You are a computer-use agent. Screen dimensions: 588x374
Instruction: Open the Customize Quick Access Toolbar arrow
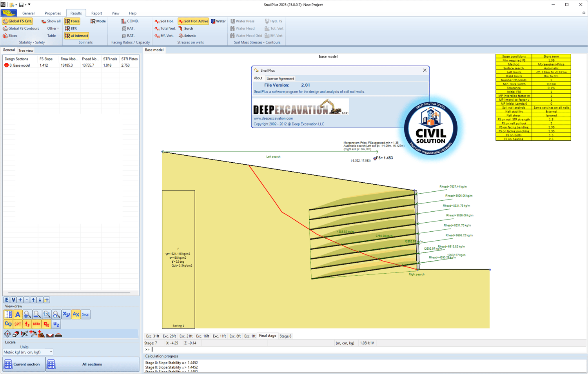29,5
